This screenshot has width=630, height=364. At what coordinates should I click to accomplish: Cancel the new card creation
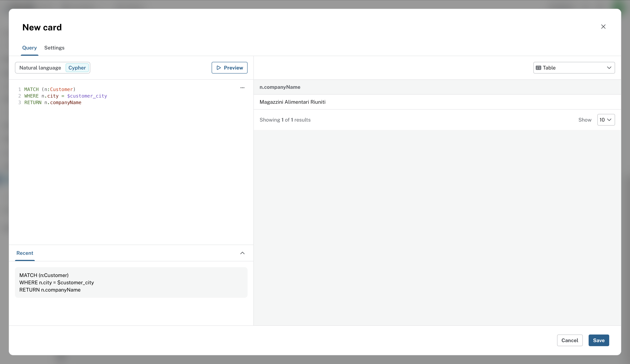(x=569, y=340)
